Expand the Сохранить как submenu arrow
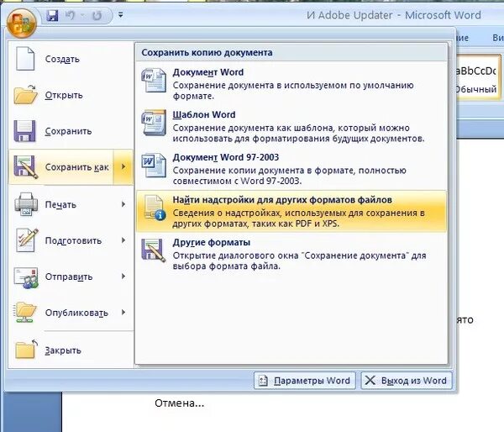 coord(123,166)
